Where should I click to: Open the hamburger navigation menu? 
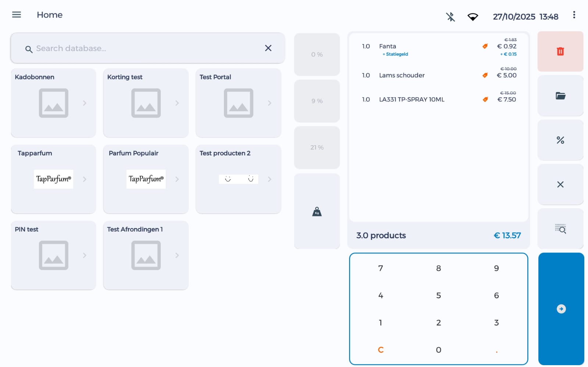coord(17,15)
